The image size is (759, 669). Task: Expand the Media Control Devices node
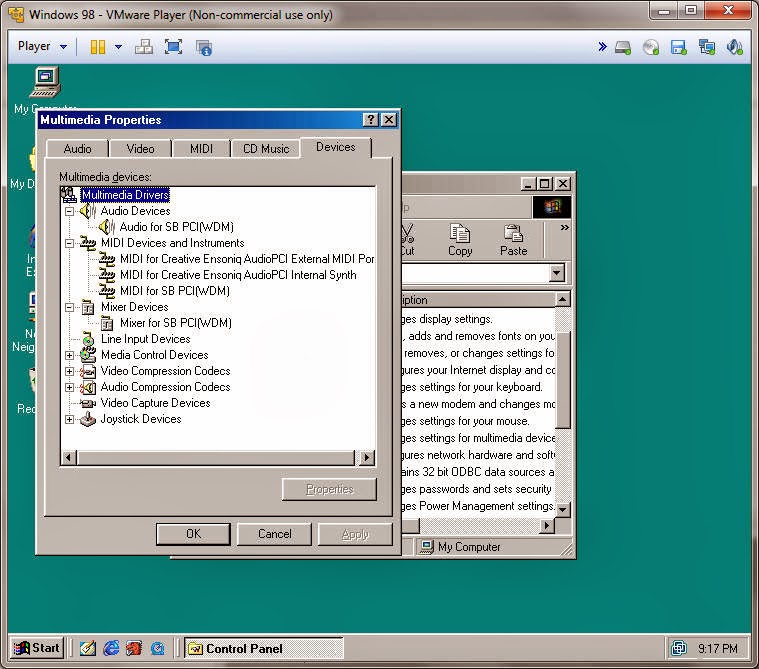click(x=69, y=355)
